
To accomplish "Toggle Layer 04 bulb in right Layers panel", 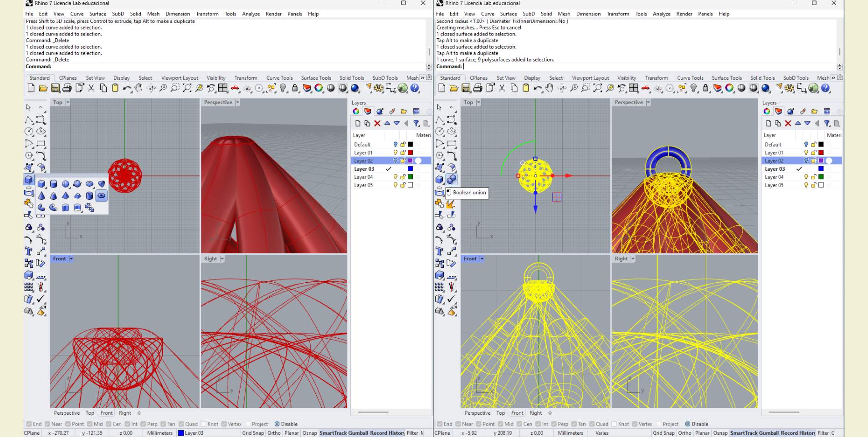I will (806, 177).
